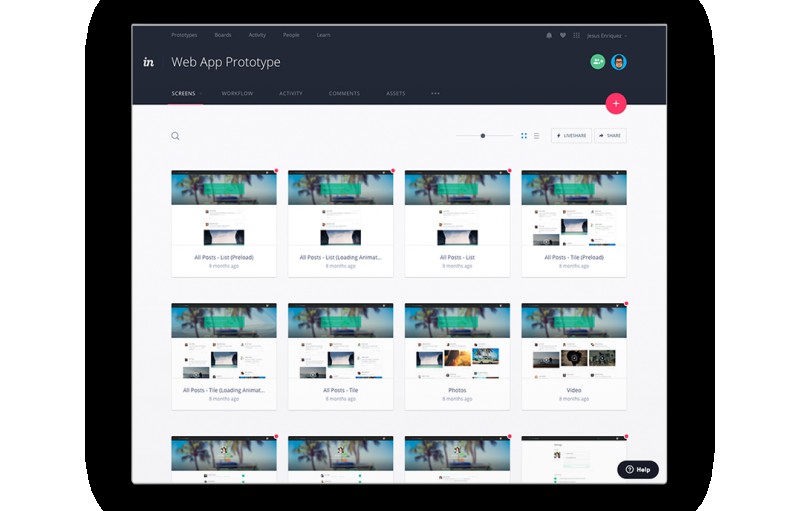800x511 pixels.
Task: Open the search magnifier icon
Action: [x=175, y=136]
